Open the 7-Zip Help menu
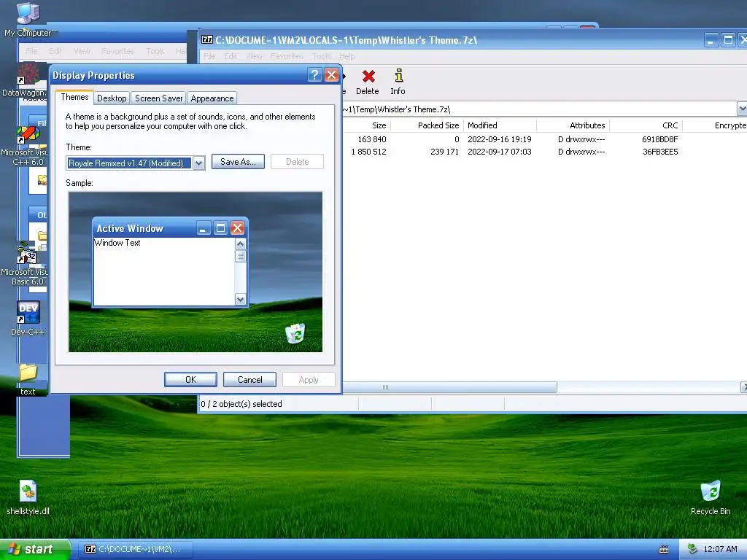The height and width of the screenshot is (560, 747). pyautogui.click(x=347, y=56)
